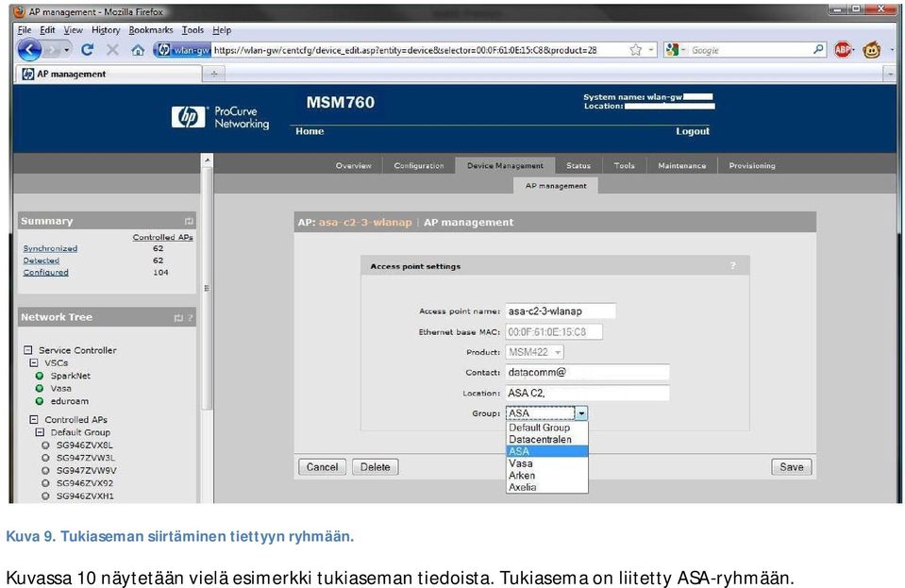Screen dimensions: 905x588
Task: Click the Summary panel refresh icon
Action: (189, 221)
